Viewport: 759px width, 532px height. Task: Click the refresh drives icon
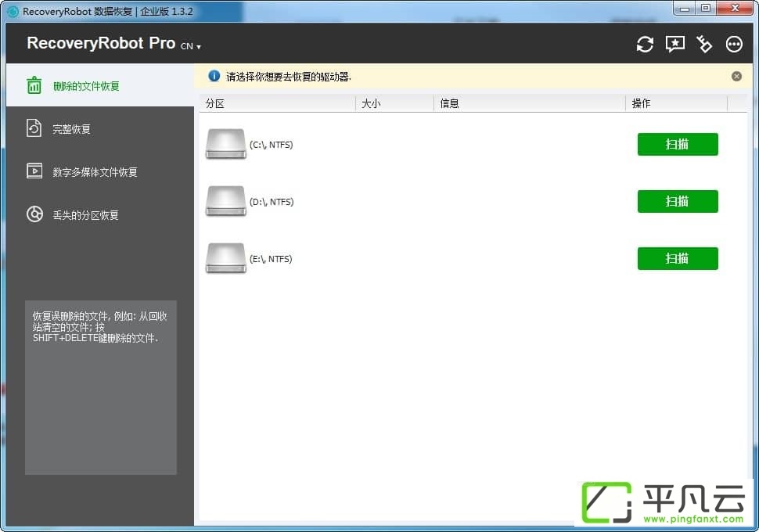[645, 45]
